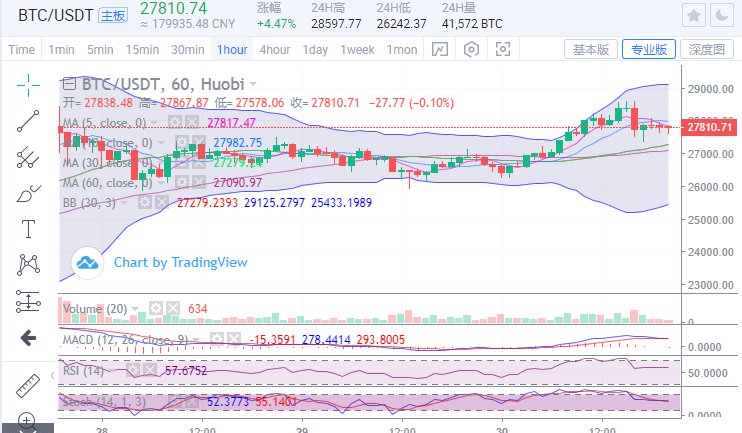Open the 深度图 depth chart
This screenshot has width=742, height=433.
(x=707, y=49)
